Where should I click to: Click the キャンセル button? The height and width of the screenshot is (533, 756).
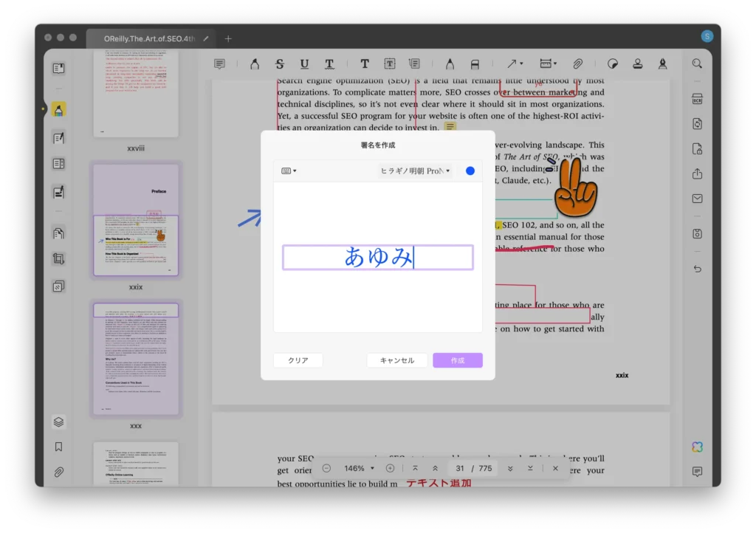pos(397,360)
